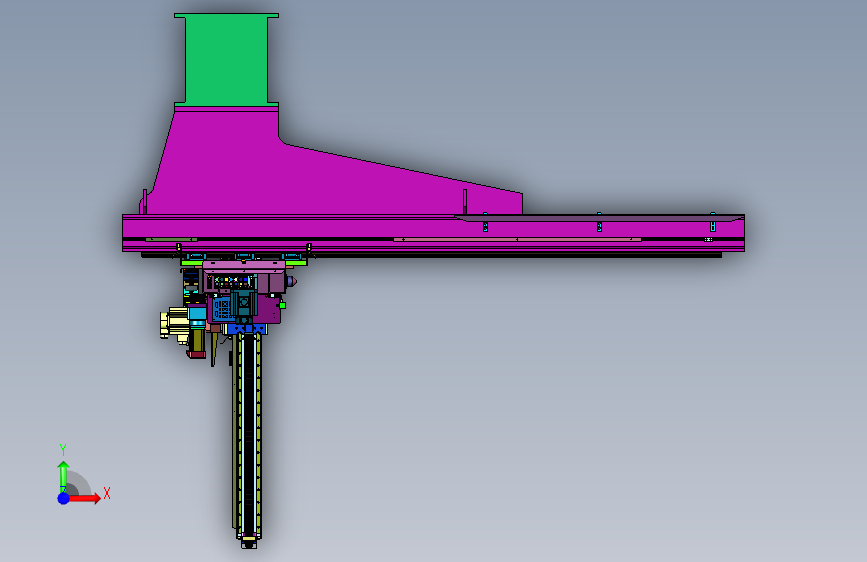Click the blue Z axis ball of triad

coord(63,498)
